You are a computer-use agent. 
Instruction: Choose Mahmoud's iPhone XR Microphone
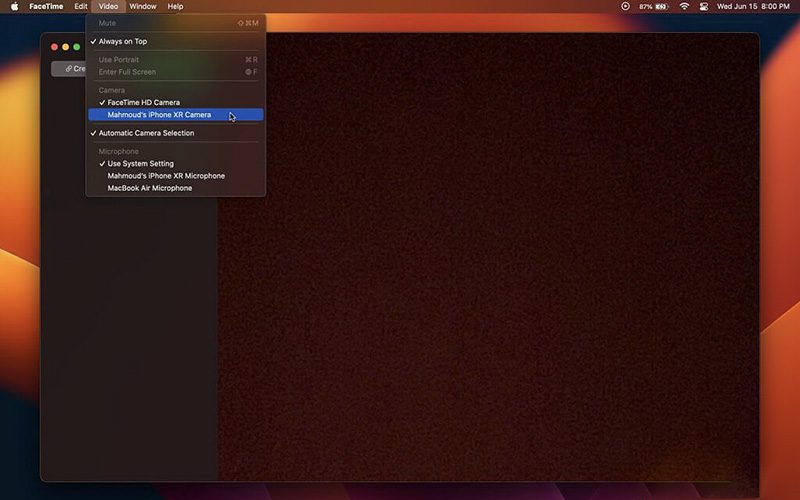point(176,176)
